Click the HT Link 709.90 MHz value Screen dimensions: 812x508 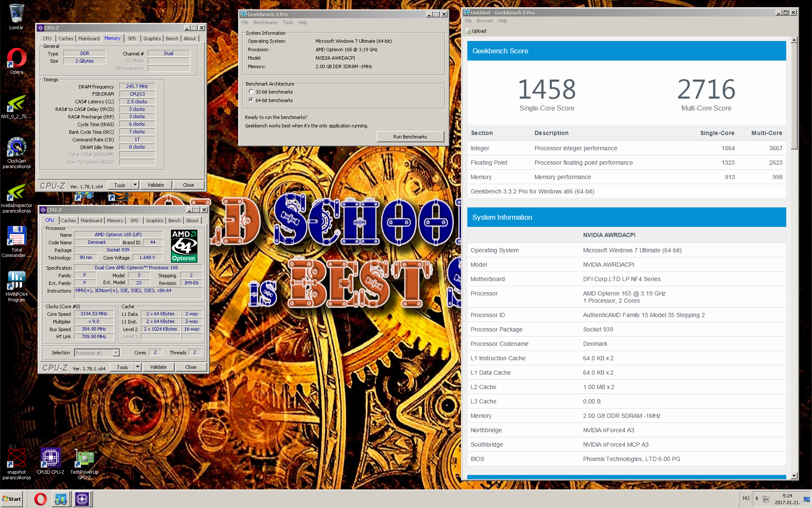(94, 337)
